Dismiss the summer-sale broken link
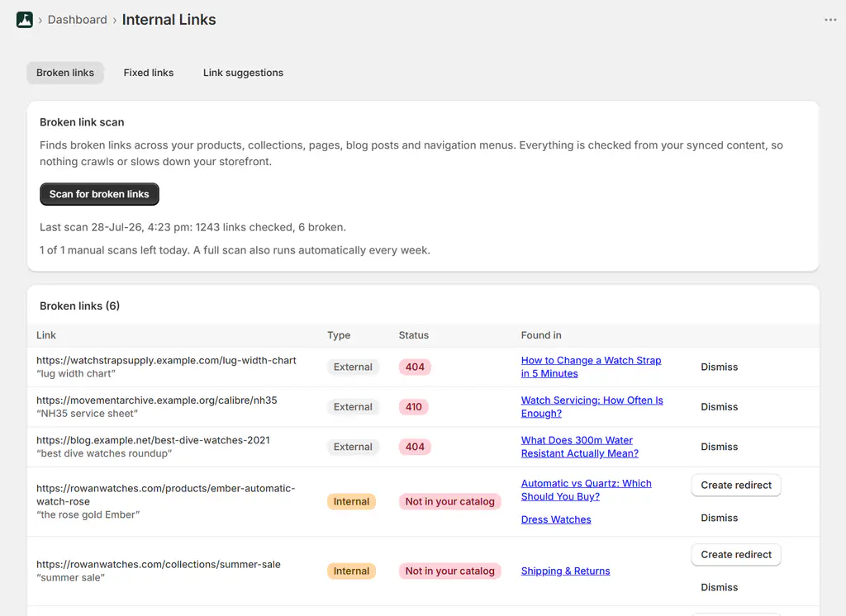Screen dimensions: 846x616 [720, 587]
